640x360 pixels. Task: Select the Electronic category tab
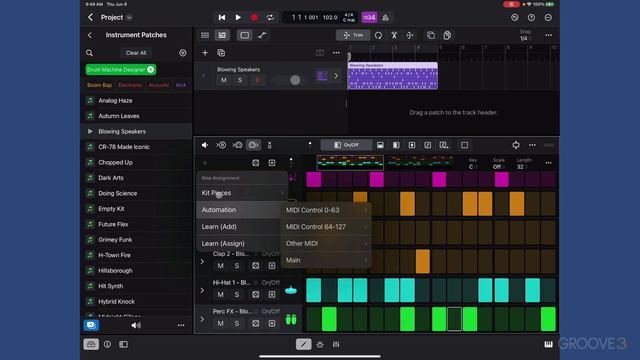coord(130,85)
